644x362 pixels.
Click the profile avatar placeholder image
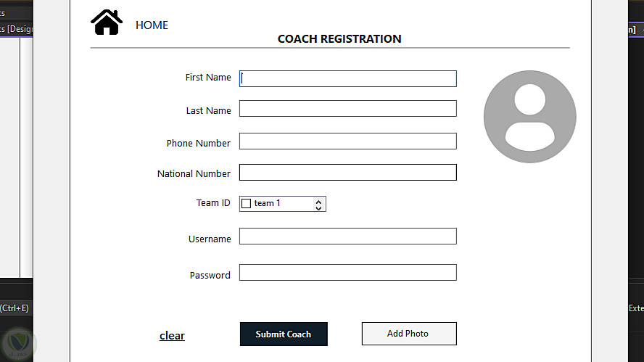529,117
